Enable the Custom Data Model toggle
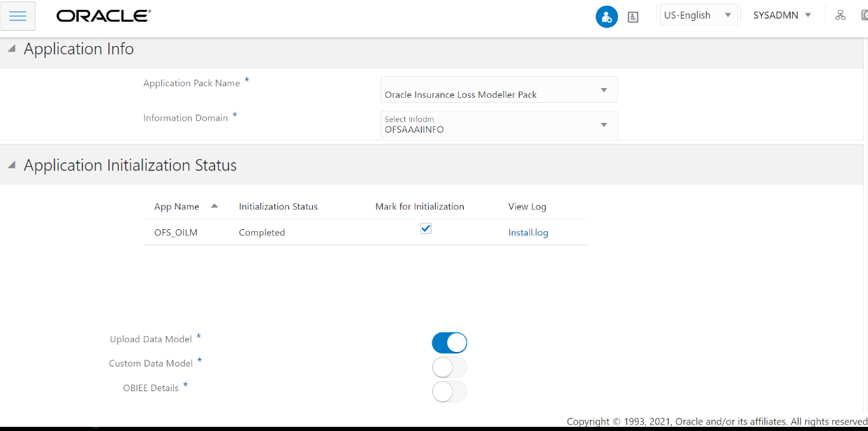 [449, 367]
